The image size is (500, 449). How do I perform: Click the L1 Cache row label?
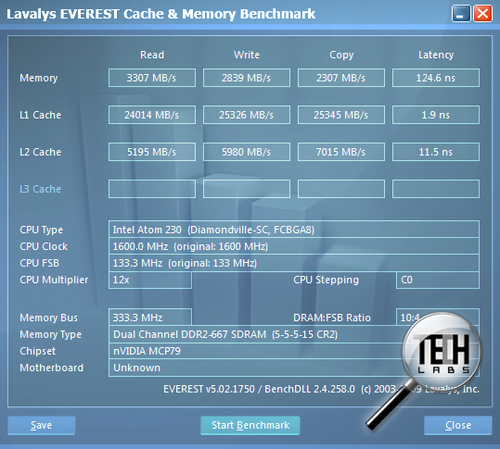(x=40, y=115)
